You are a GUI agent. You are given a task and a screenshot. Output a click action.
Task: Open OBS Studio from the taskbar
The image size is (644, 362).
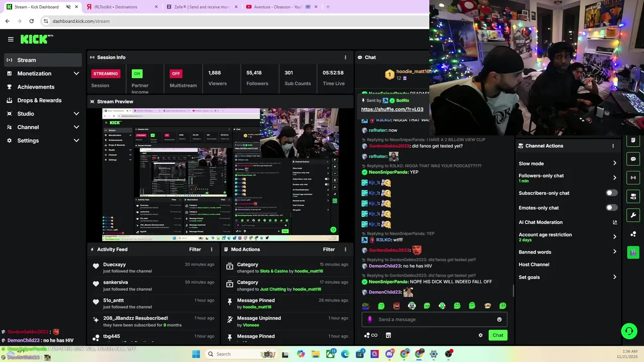click(448, 354)
